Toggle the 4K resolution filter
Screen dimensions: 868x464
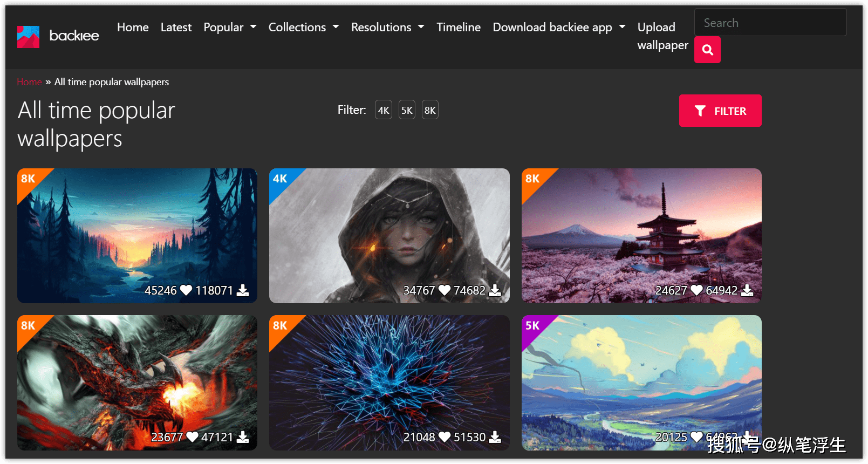pyautogui.click(x=384, y=110)
